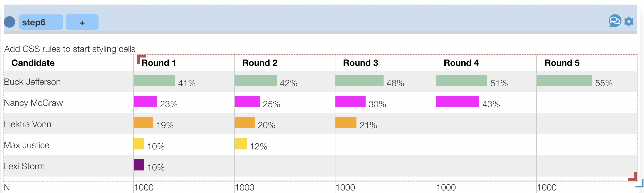Select the Buck Jefferson row label
The width and height of the screenshot is (644, 193).
pos(32,82)
